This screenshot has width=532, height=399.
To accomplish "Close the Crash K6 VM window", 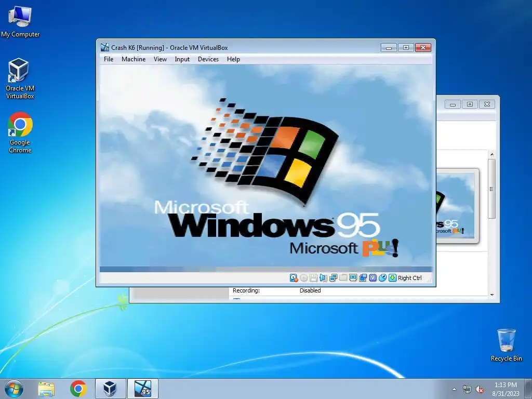I will point(423,47).
